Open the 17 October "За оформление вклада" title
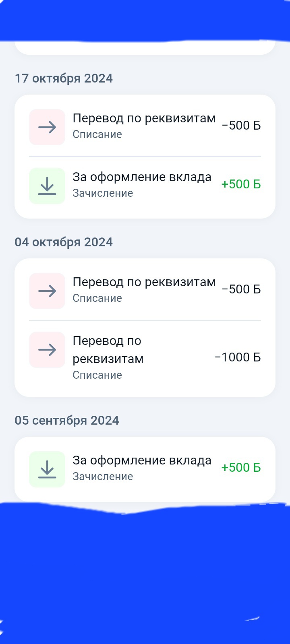The height and width of the screenshot is (644, 290). click(x=142, y=177)
